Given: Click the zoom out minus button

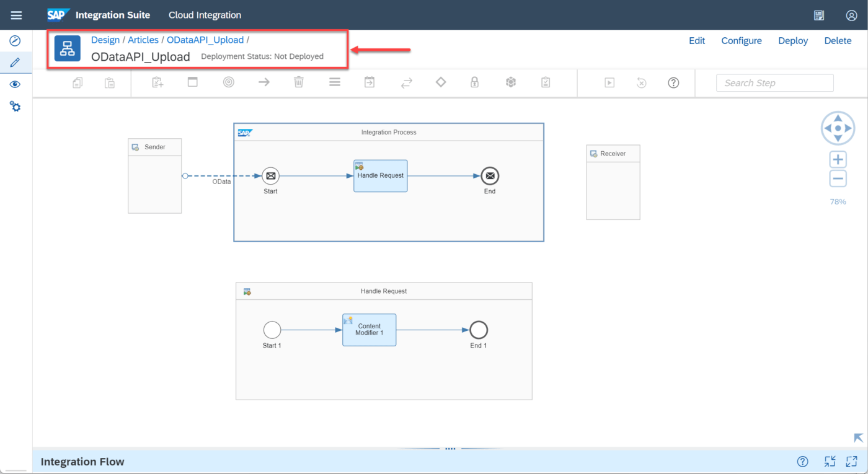Looking at the screenshot, I should (x=838, y=179).
